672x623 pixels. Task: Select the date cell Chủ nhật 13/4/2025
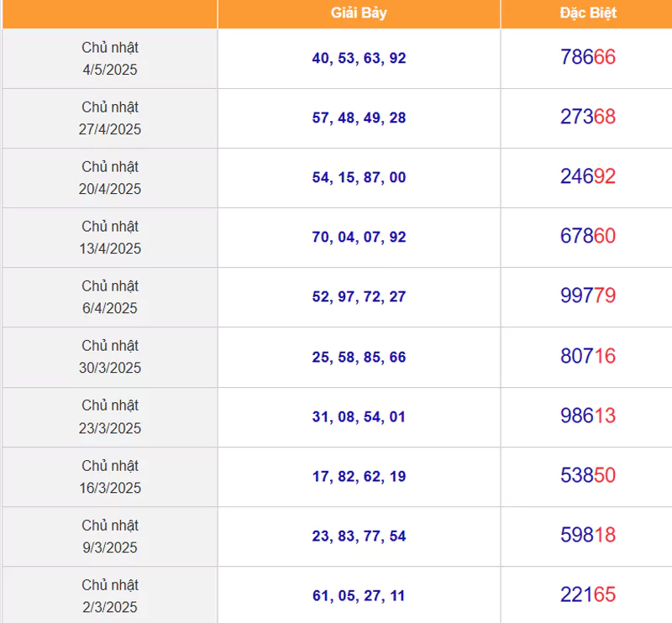pyautogui.click(x=110, y=238)
